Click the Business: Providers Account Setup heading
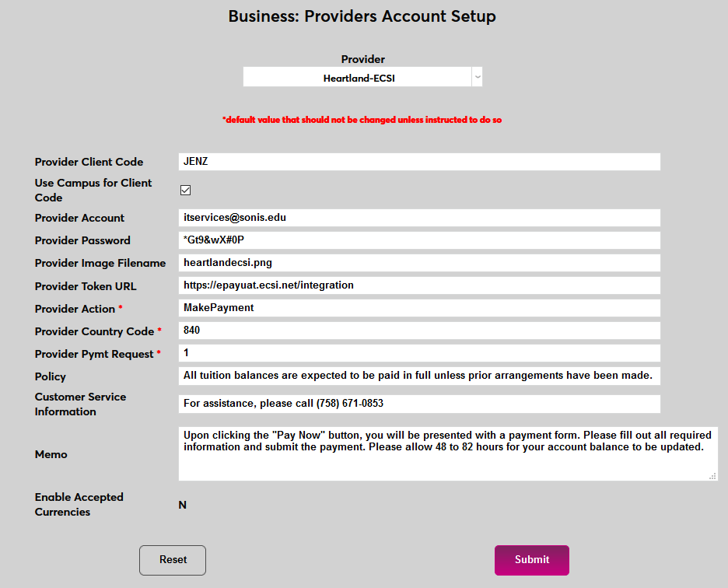 [x=362, y=16]
